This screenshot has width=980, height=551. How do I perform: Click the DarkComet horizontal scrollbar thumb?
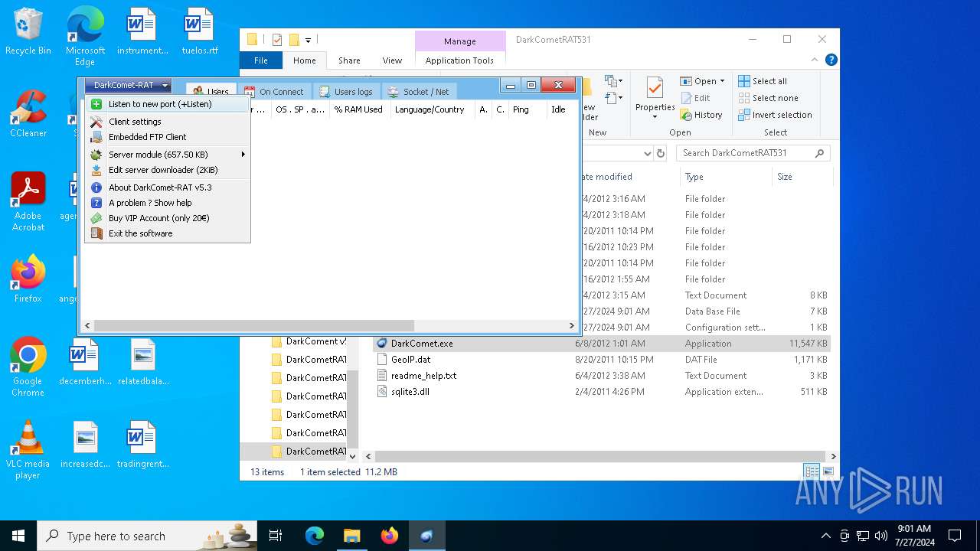253,325
